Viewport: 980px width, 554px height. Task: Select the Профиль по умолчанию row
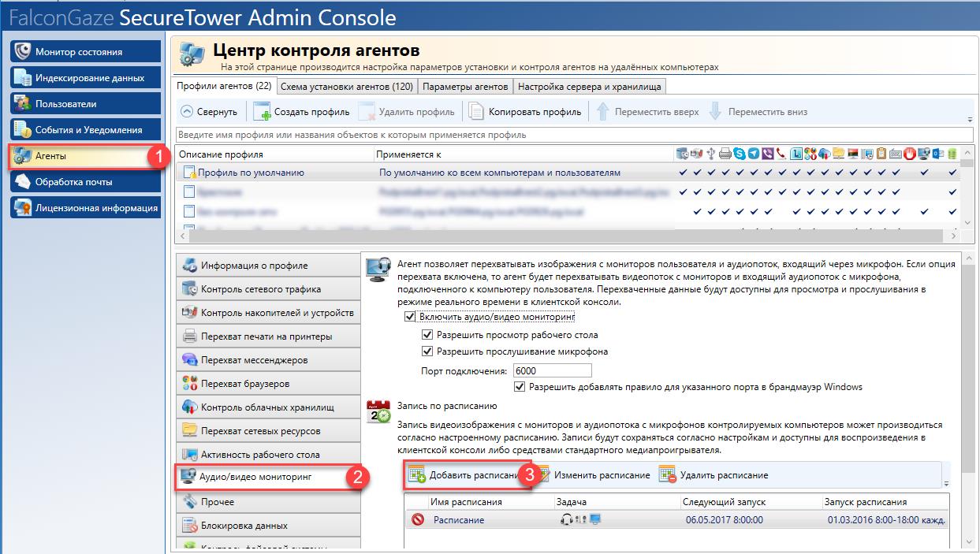click(x=568, y=172)
